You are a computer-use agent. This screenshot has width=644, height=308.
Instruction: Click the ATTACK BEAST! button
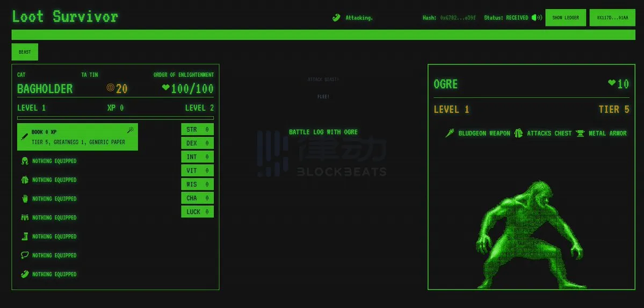(323, 80)
